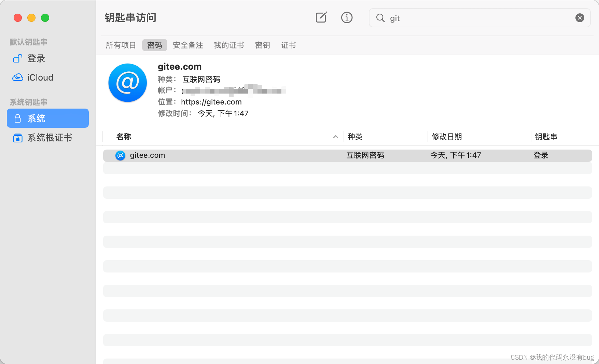Switch to the 安全备注 tab
The image size is (599, 364).
tap(188, 45)
